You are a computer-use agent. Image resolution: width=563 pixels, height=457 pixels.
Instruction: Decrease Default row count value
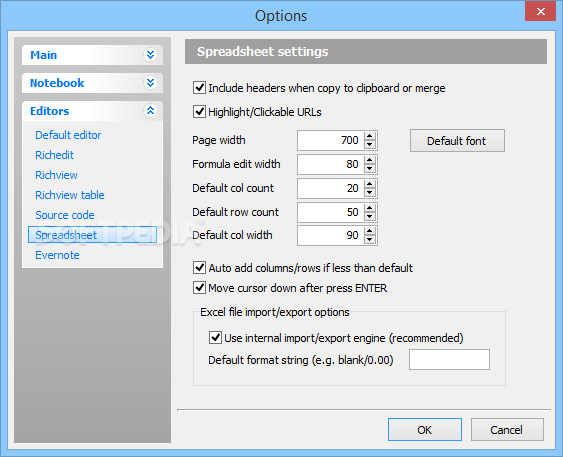pyautogui.click(x=370, y=216)
